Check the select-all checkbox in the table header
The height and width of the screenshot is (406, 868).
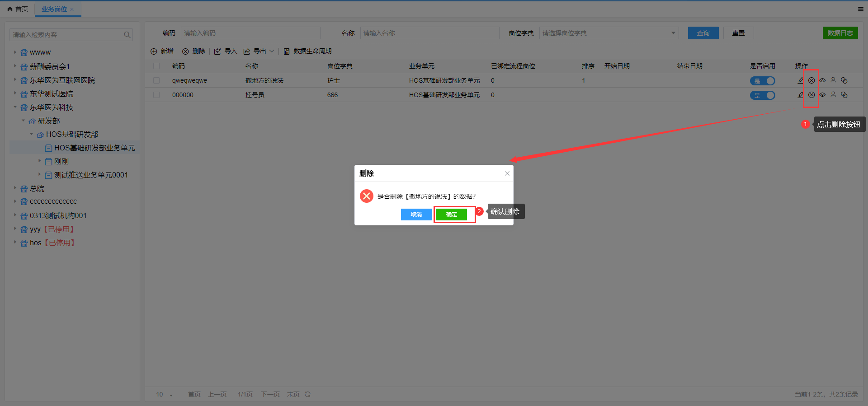coord(156,66)
